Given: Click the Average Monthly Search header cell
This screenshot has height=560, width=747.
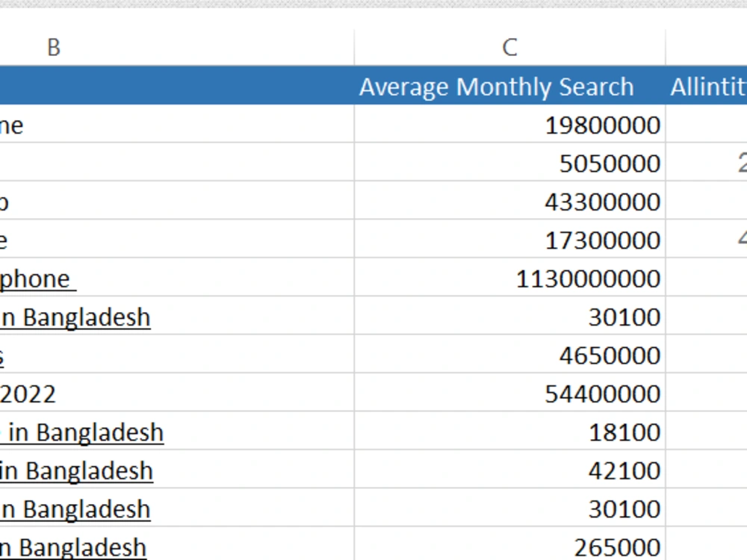Looking at the screenshot, I should click(509, 86).
